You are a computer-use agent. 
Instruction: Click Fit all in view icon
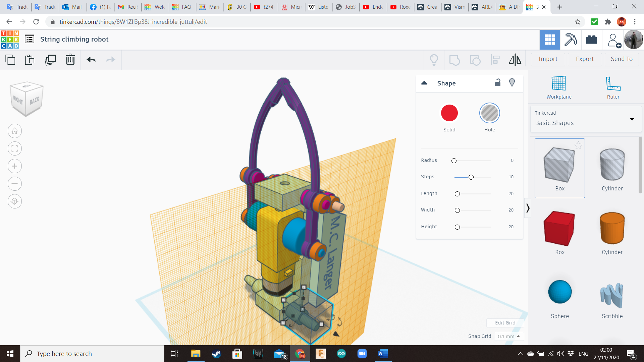15,148
